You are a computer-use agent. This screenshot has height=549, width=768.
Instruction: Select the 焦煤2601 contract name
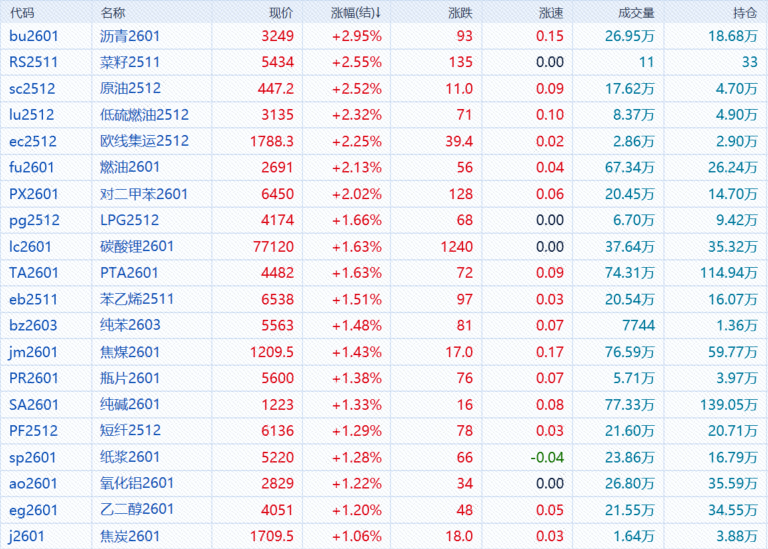pos(130,352)
